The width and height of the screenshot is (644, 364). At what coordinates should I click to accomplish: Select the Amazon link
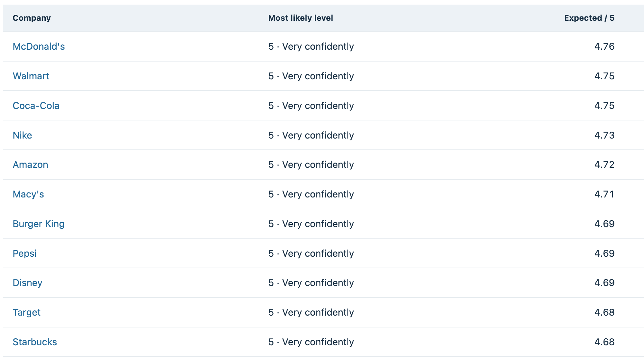click(31, 165)
